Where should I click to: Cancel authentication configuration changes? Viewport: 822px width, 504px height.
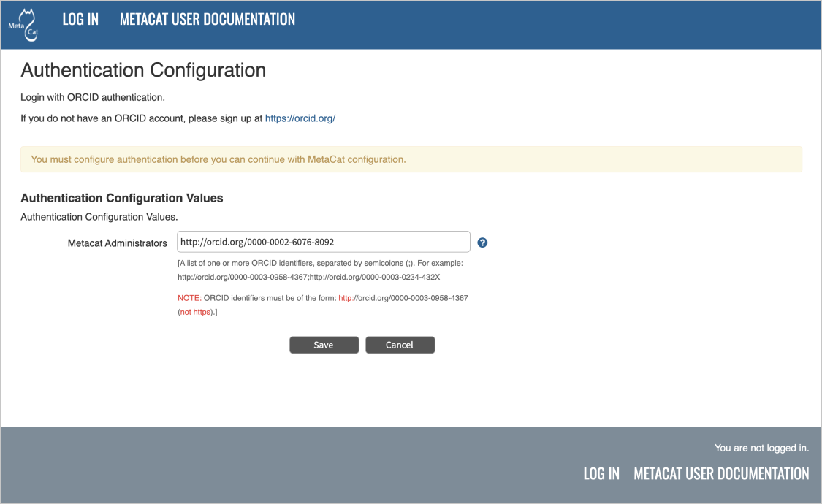click(400, 344)
